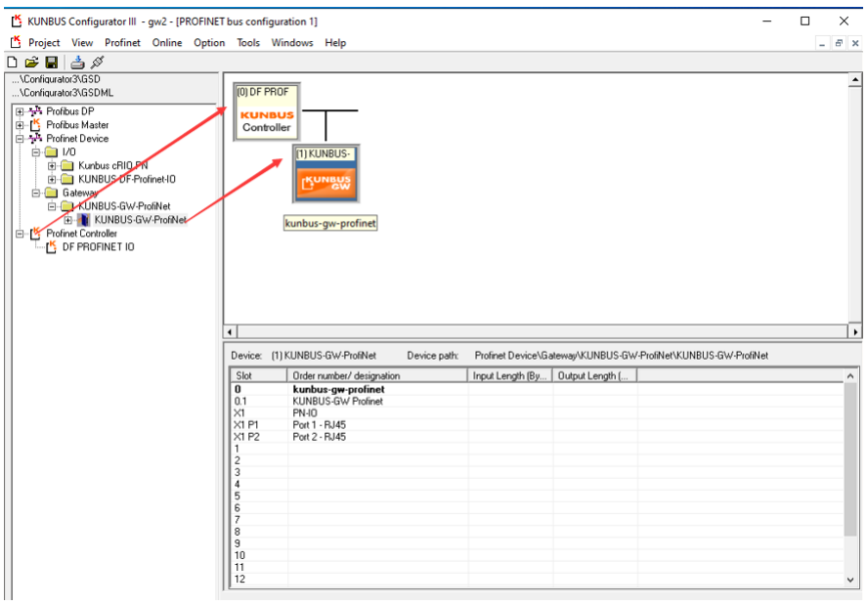Expand the KUNBUS-GW-ProfiNet device leaf node
The image size is (868, 606).
68,220
